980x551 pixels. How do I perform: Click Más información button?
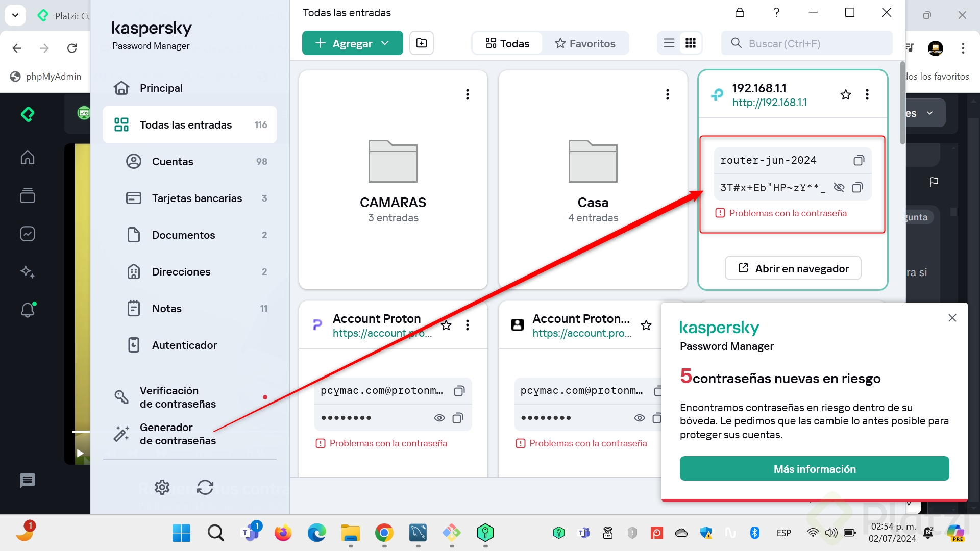point(815,469)
